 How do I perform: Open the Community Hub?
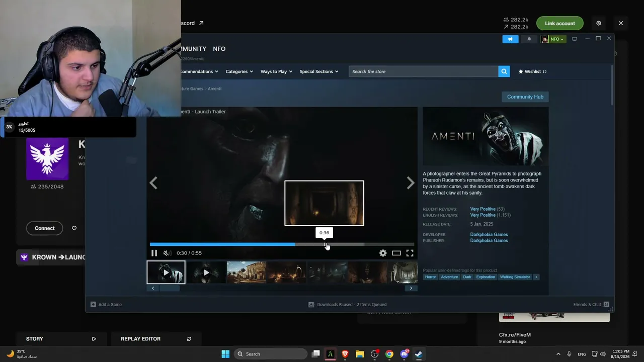(525, 97)
